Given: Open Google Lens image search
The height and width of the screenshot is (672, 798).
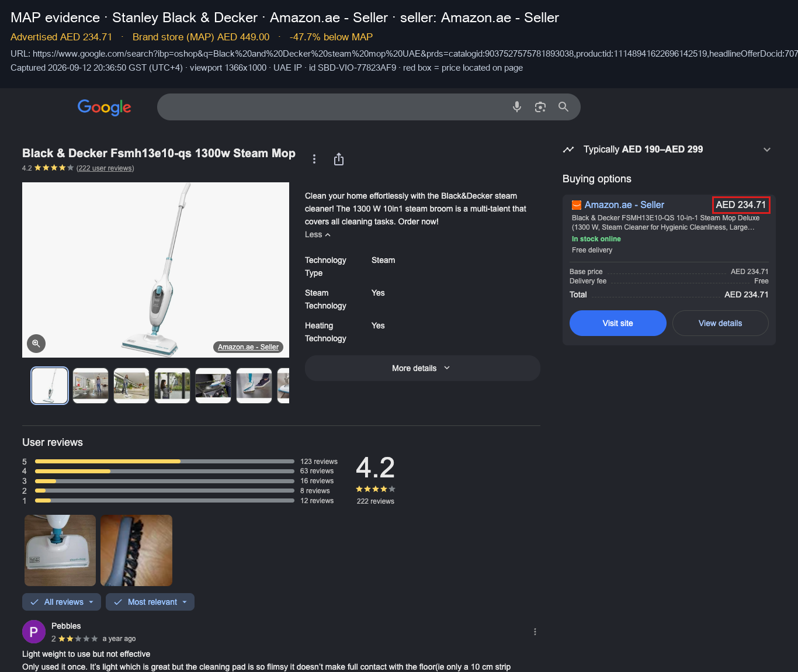Looking at the screenshot, I should point(540,107).
